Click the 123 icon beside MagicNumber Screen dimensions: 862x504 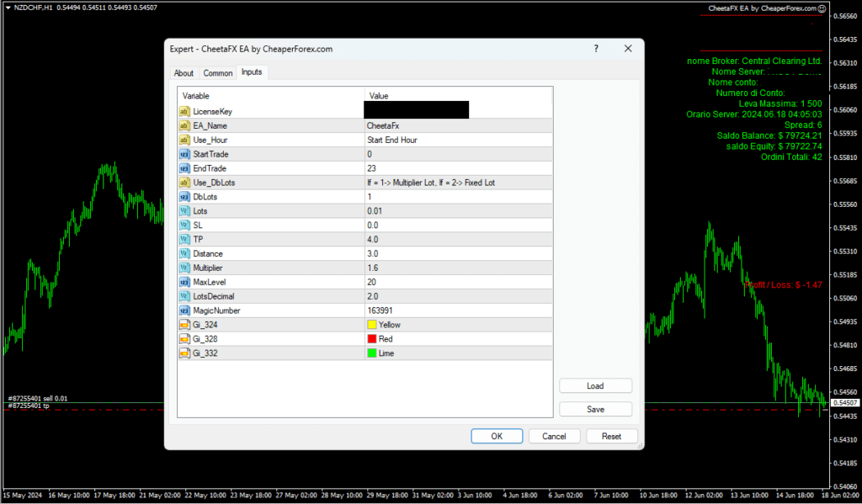click(184, 310)
